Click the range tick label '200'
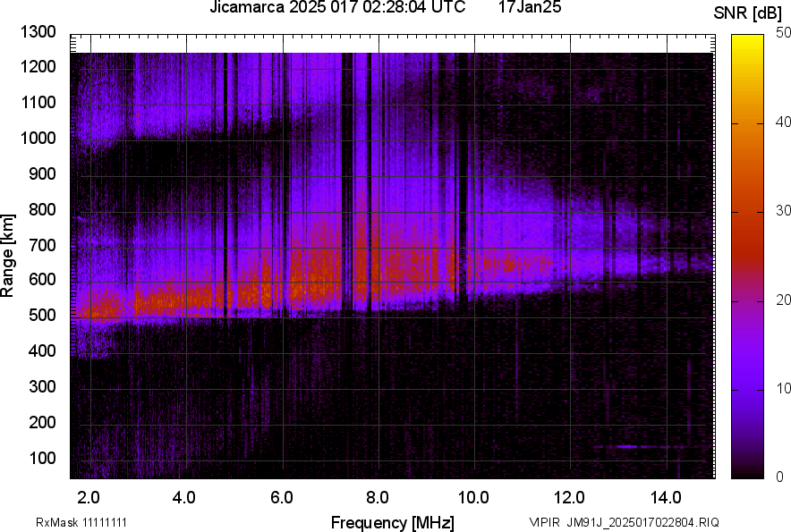Screen dimensions: 791x532 coord(42,422)
